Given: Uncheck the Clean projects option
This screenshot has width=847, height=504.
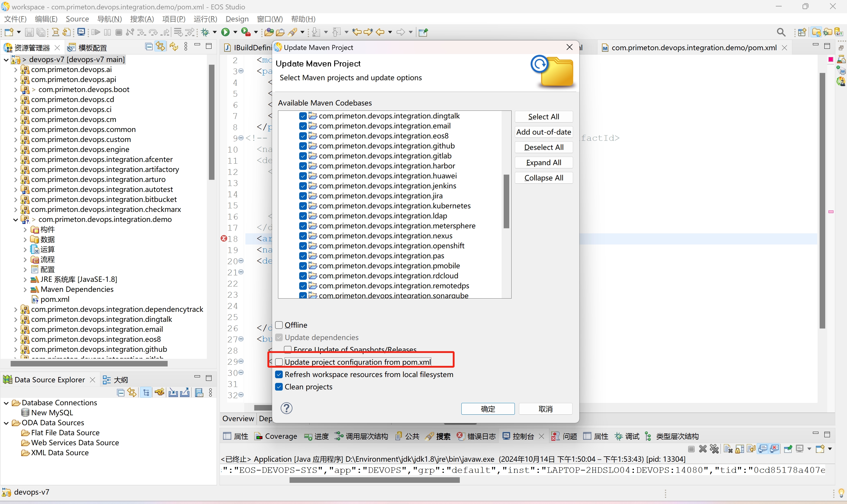Looking at the screenshot, I should click(x=279, y=387).
